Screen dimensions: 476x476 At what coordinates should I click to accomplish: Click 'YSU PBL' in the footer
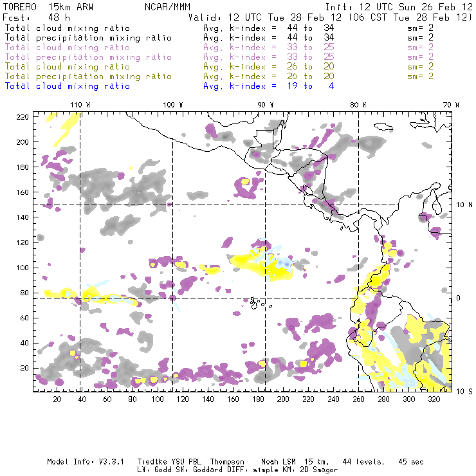click(x=186, y=462)
